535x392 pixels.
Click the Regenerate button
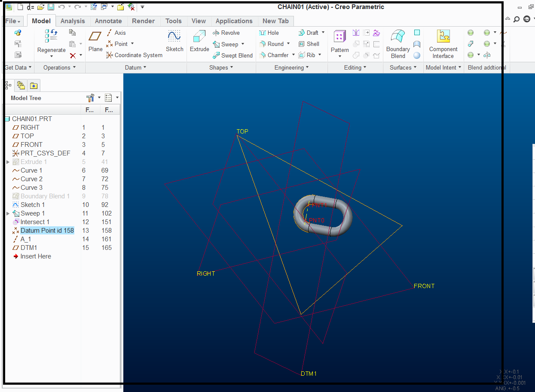(52, 41)
